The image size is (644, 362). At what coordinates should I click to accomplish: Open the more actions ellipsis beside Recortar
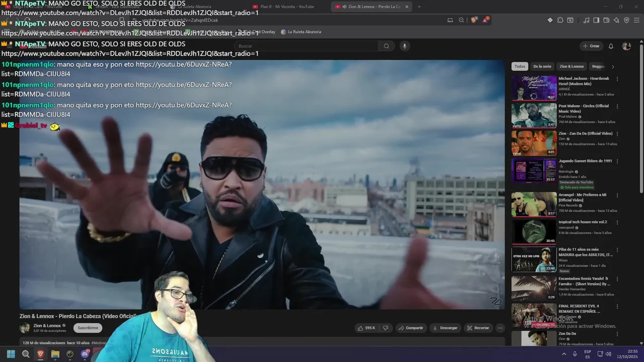(500, 328)
